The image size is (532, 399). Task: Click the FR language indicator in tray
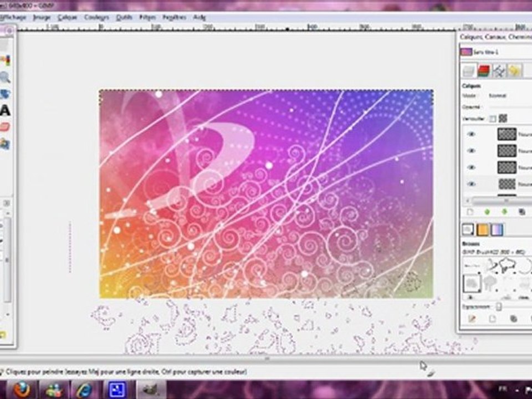point(502,388)
